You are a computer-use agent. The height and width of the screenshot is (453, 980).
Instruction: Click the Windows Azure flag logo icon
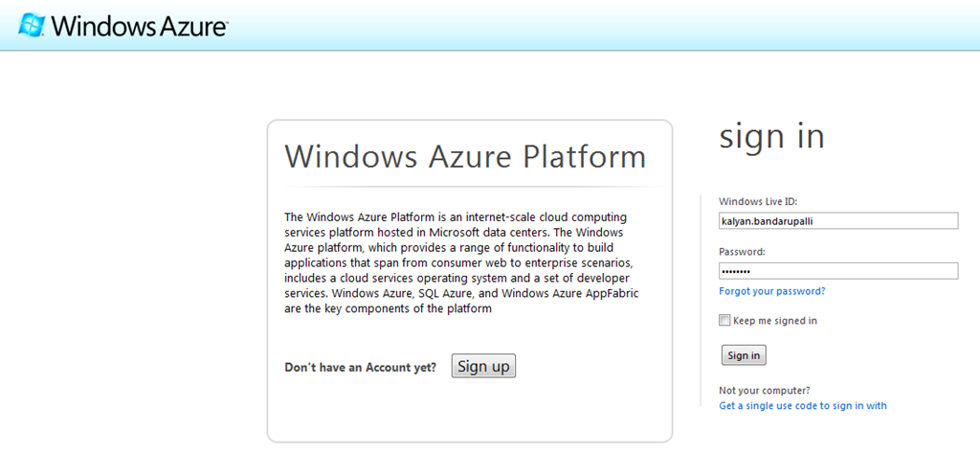click(x=32, y=25)
